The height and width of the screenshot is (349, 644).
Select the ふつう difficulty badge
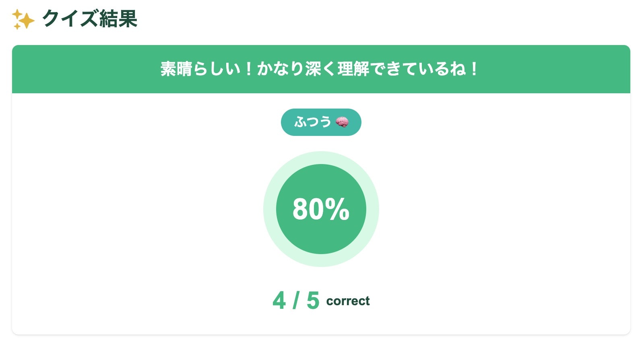tap(321, 122)
